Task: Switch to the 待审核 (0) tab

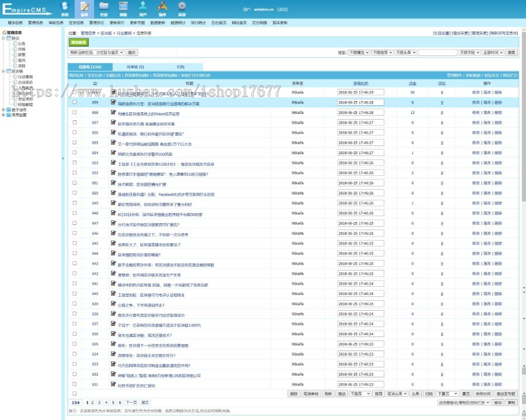Action: (x=135, y=67)
